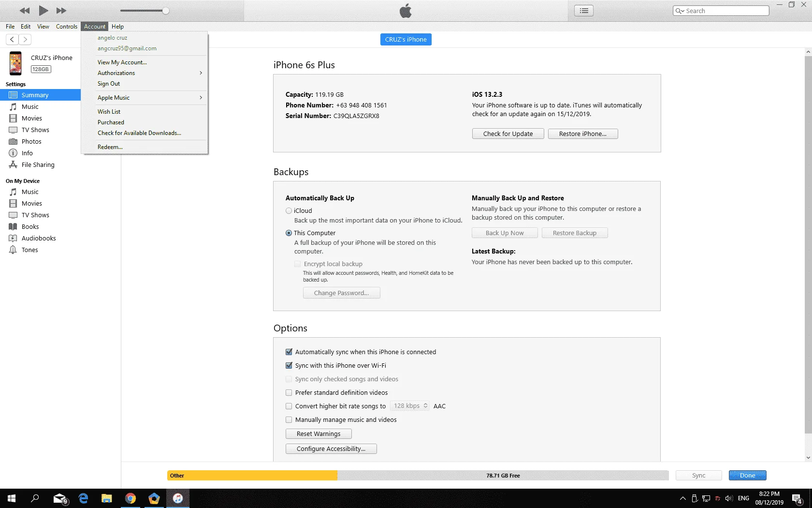
Task: Click the iPhone device thumbnail
Action: 15,63
